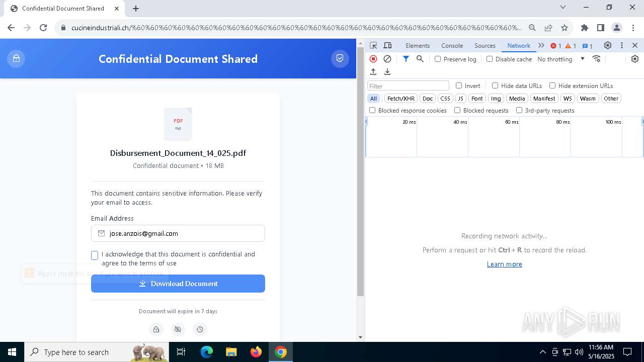Open Firefox from taskbar
The height and width of the screenshot is (362, 644).
pyautogui.click(x=256, y=352)
